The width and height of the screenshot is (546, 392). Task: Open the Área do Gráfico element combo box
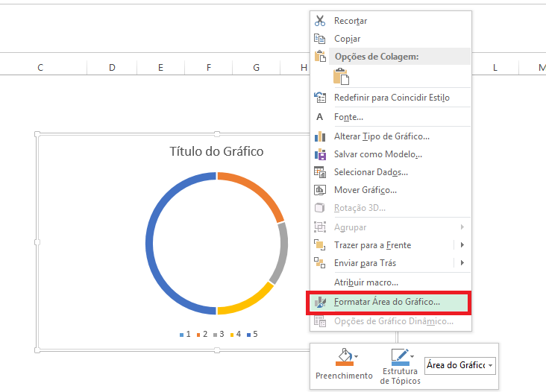pyautogui.click(x=490, y=365)
